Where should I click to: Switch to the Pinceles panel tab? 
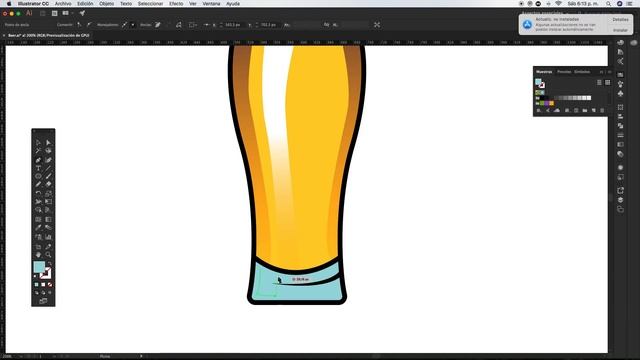tap(564, 72)
